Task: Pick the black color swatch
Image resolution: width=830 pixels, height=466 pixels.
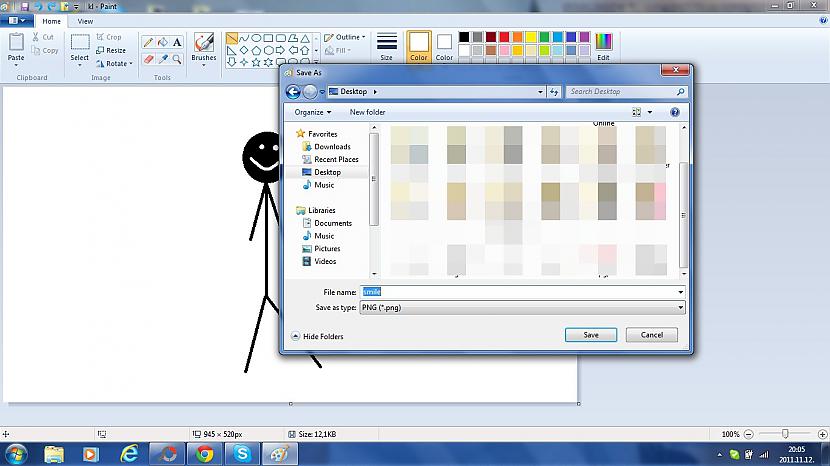Action: pyautogui.click(x=464, y=37)
